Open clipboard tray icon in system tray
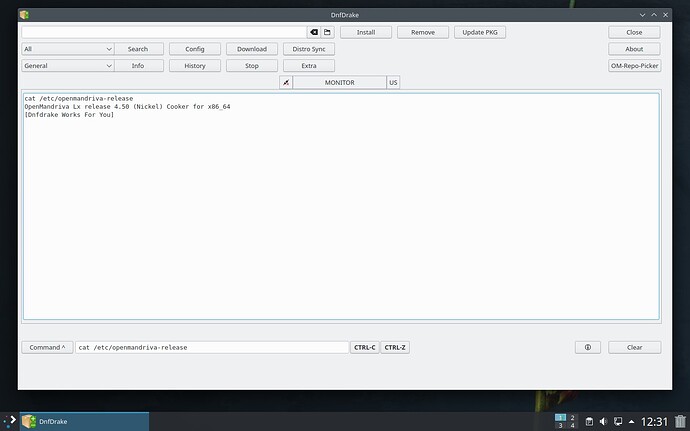This screenshot has width=690, height=431. point(589,421)
